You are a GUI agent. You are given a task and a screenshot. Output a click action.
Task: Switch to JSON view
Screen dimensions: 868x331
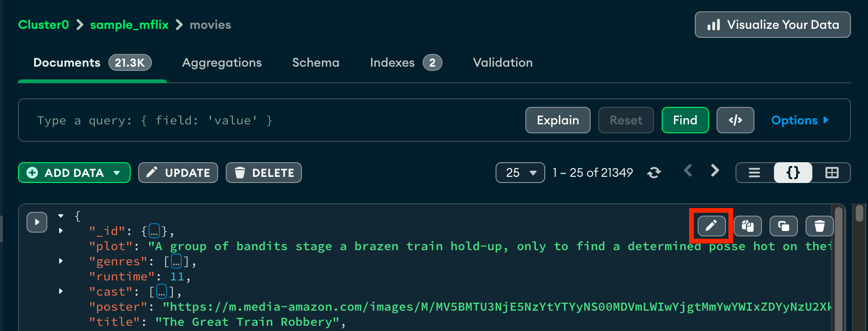click(x=793, y=173)
